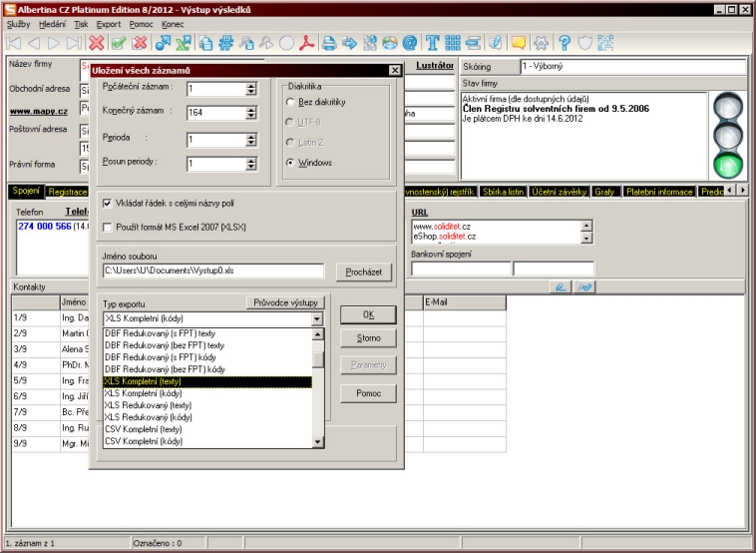Image resolution: width=756 pixels, height=553 pixels.
Task: Click the blue T text icon
Action: [x=433, y=44]
